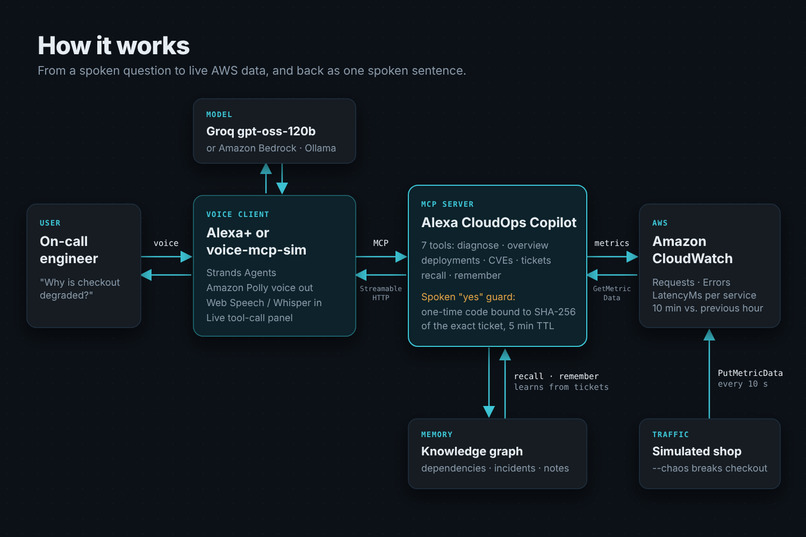The height and width of the screenshot is (537, 806).
Task: Click "one-time code bound to SHA-256" line
Action: point(498,312)
